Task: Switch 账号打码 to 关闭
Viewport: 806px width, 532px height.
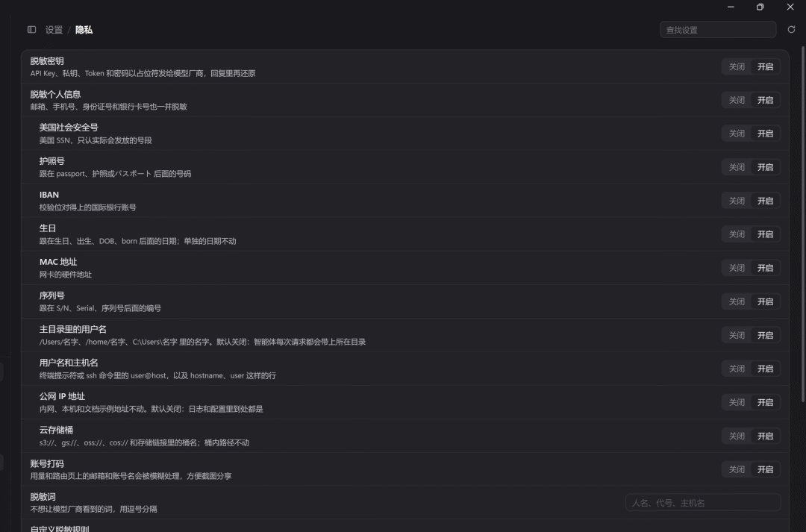Action: tap(737, 470)
